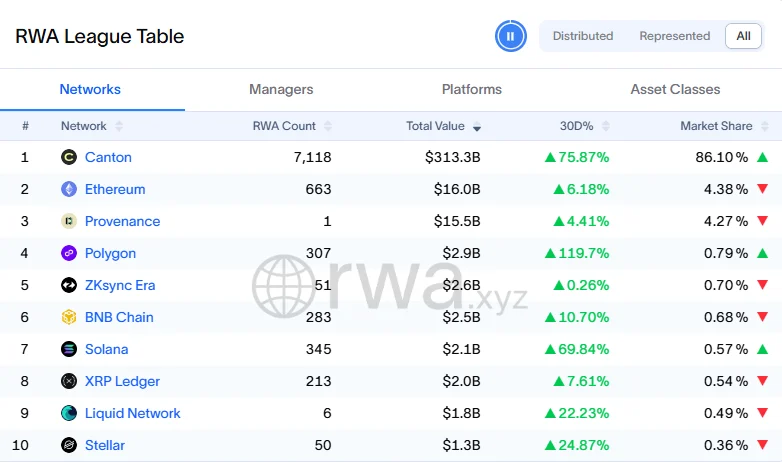Select the Represented filter option
This screenshot has height=462, width=782.
[675, 36]
